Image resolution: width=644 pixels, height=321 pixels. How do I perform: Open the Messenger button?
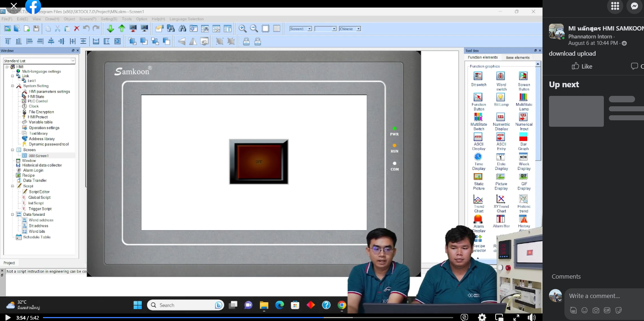point(634,6)
